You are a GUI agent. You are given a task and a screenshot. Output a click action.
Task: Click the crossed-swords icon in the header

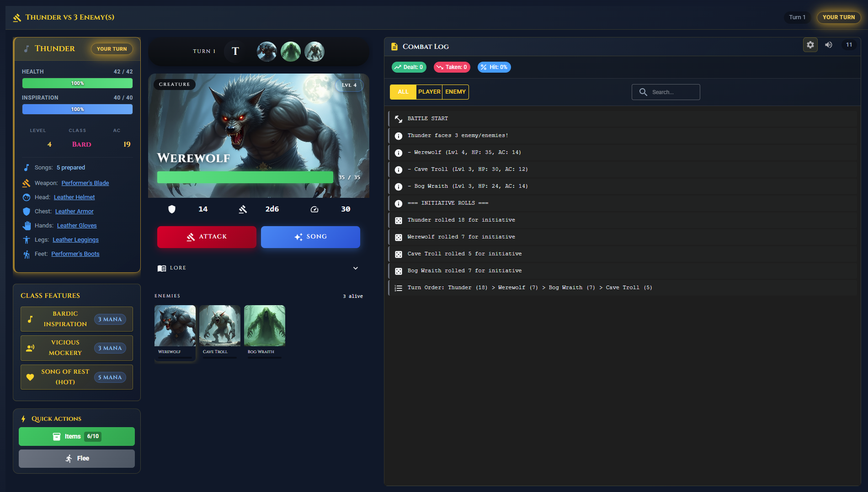(17, 17)
